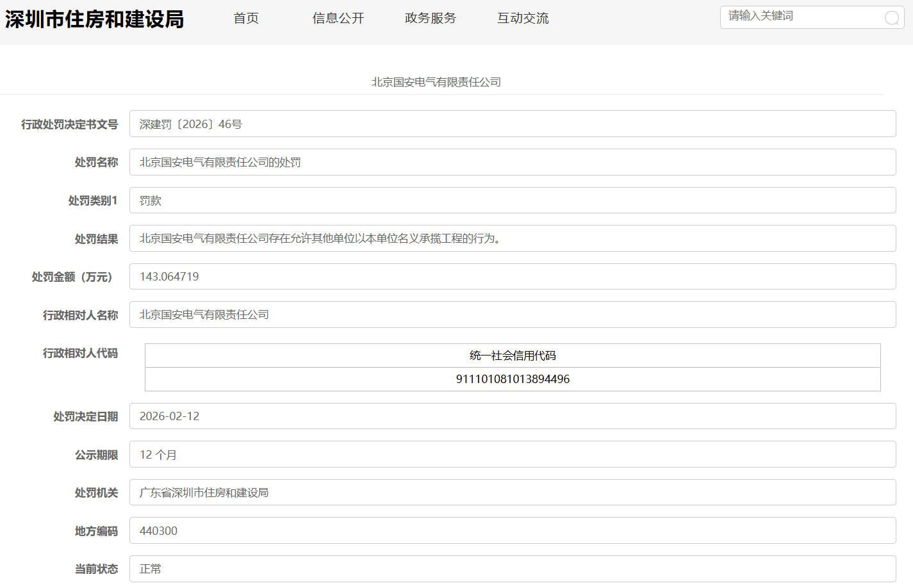Select the 处罚金额 field with 143.064719
913x588 pixels.
point(512,277)
